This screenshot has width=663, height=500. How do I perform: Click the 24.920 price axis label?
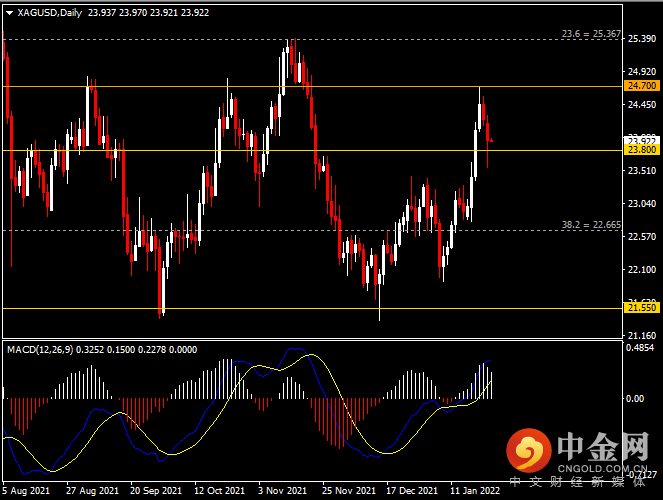(x=642, y=71)
